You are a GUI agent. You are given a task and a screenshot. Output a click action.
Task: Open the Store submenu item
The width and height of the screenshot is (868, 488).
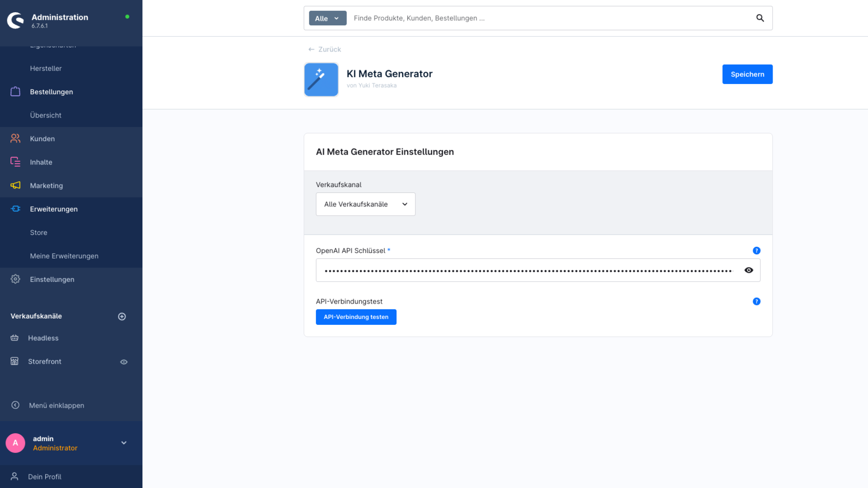tap(38, 232)
